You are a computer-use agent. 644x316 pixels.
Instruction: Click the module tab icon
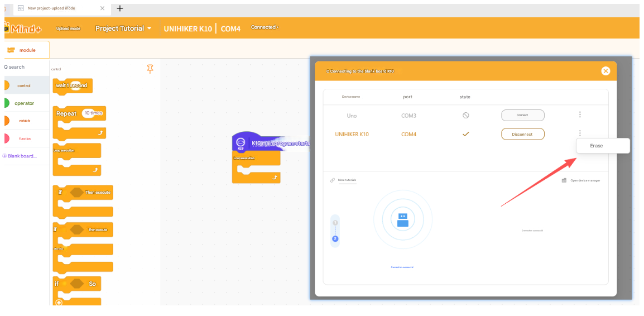[11, 50]
